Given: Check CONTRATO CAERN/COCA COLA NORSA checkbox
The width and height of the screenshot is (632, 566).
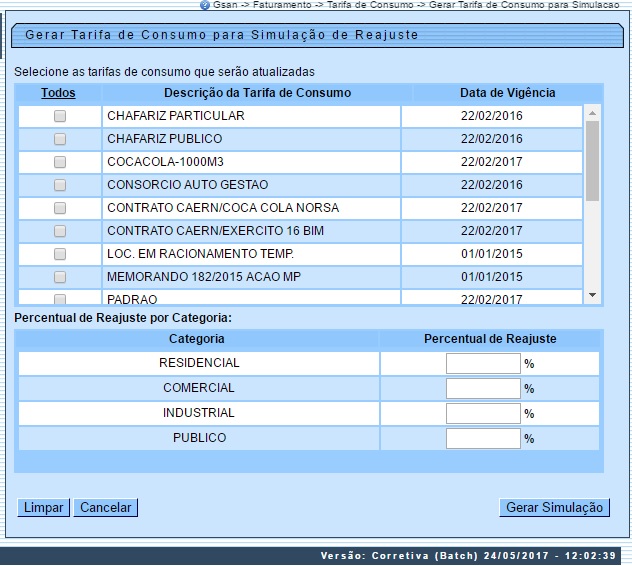Looking at the screenshot, I should (x=60, y=208).
